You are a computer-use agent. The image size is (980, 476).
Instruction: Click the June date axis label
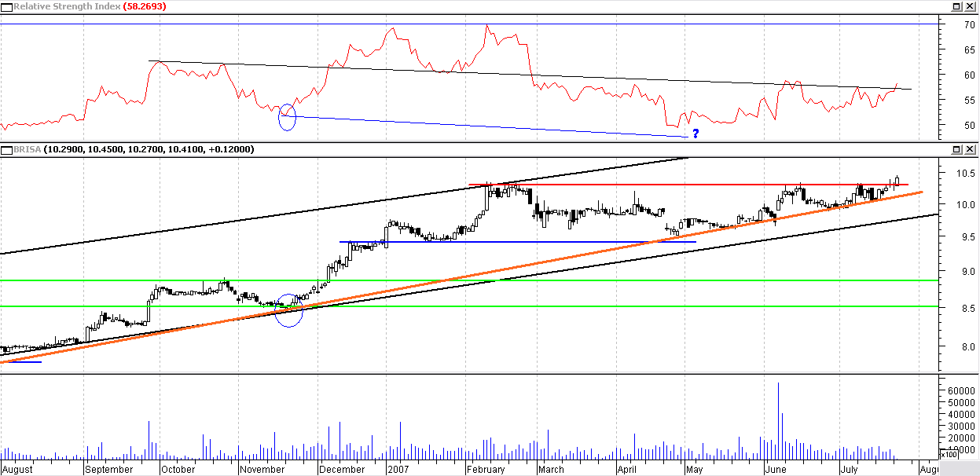pyautogui.click(x=776, y=470)
